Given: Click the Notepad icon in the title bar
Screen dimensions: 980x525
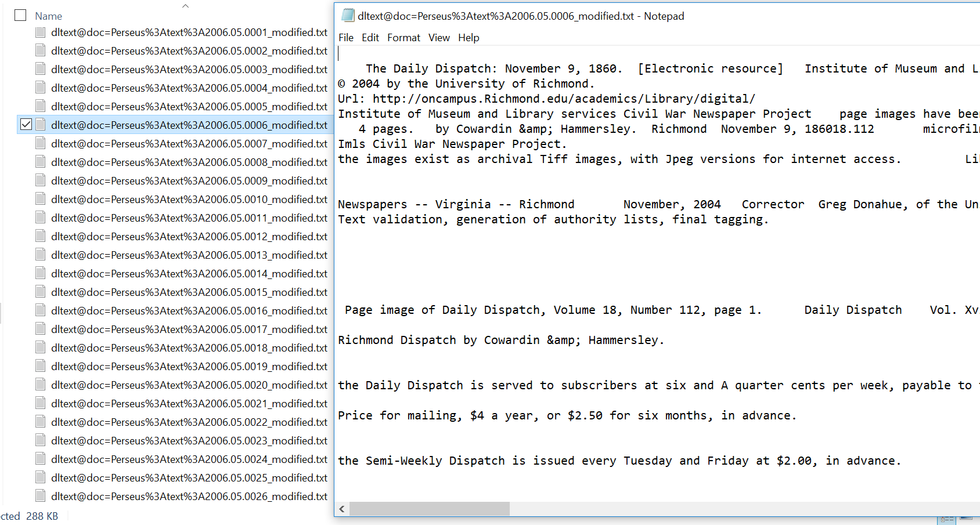Looking at the screenshot, I should tap(348, 16).
